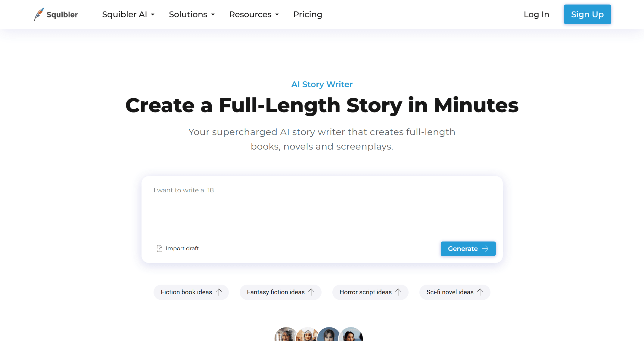Click arrow icon on Generate button
This screenshot has height=341, width=644.
tap(485, 249)
